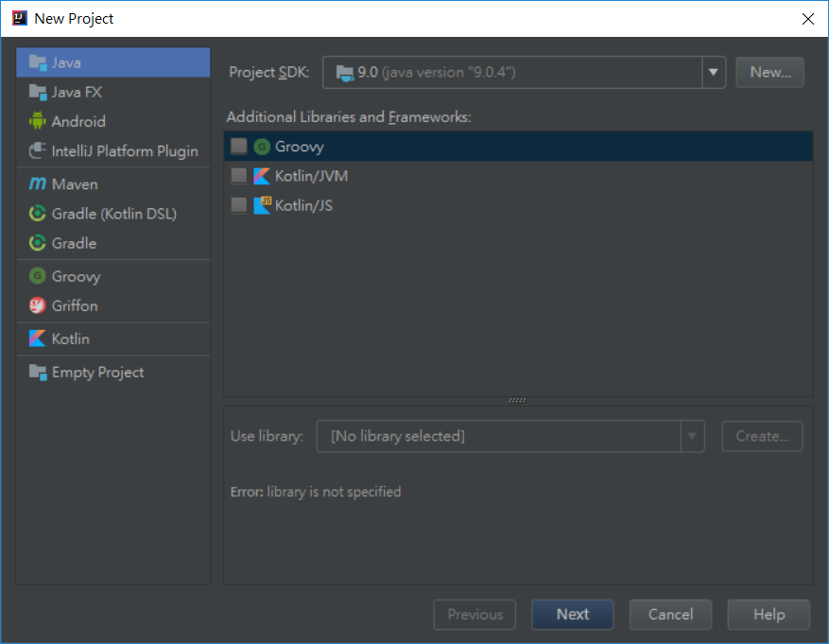Click the Griffon red icon
The height and width of the screenshot is (644, 829).
pyautogui.click(x=38, y=305)
